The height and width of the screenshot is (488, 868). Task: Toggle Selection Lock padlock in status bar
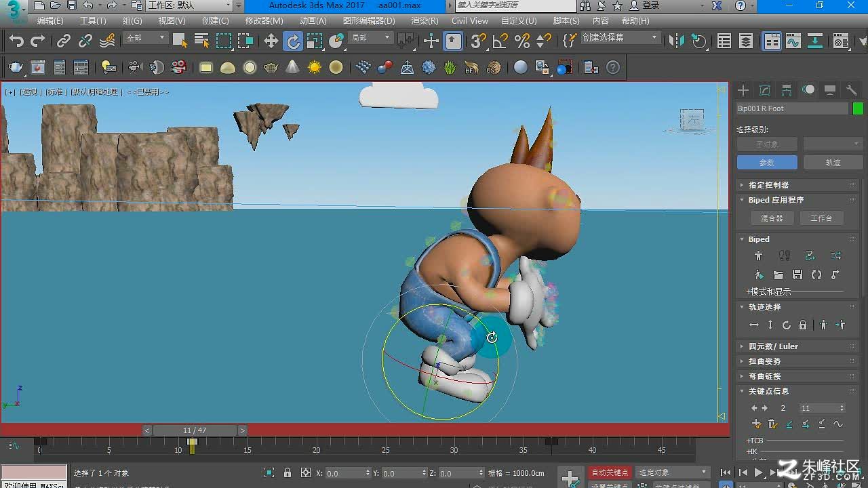coord(288,473)
